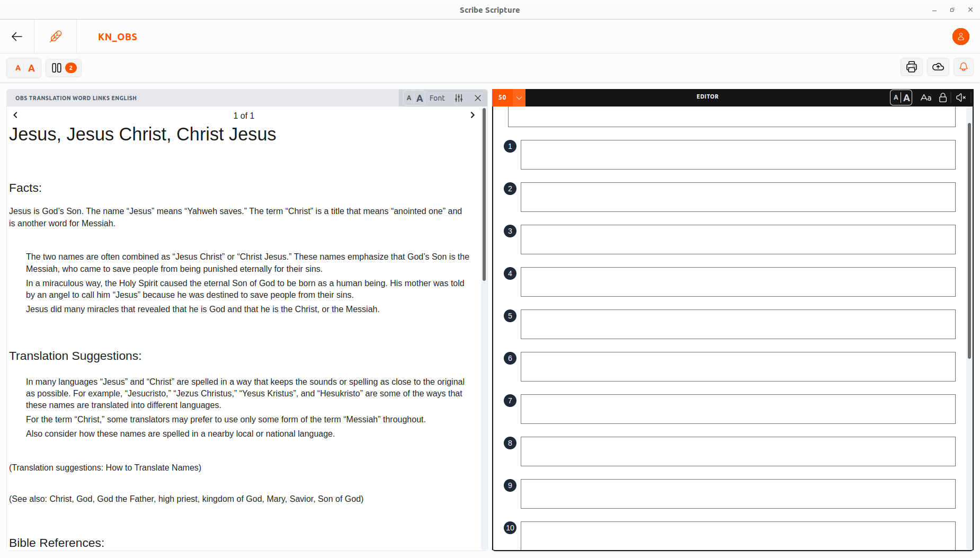Open the notifications bell
This screenshot has width=980, height=558.
point(963,67)
